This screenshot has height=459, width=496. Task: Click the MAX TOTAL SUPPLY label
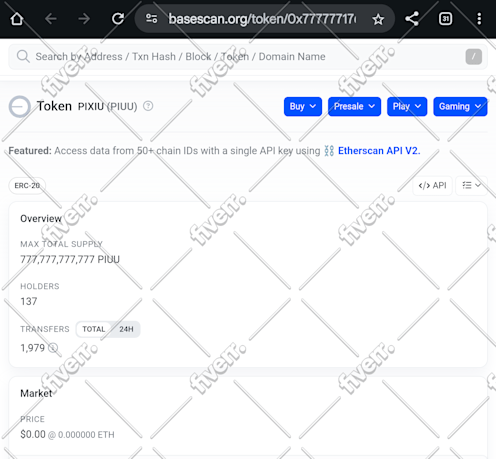[x=61, y=244]
